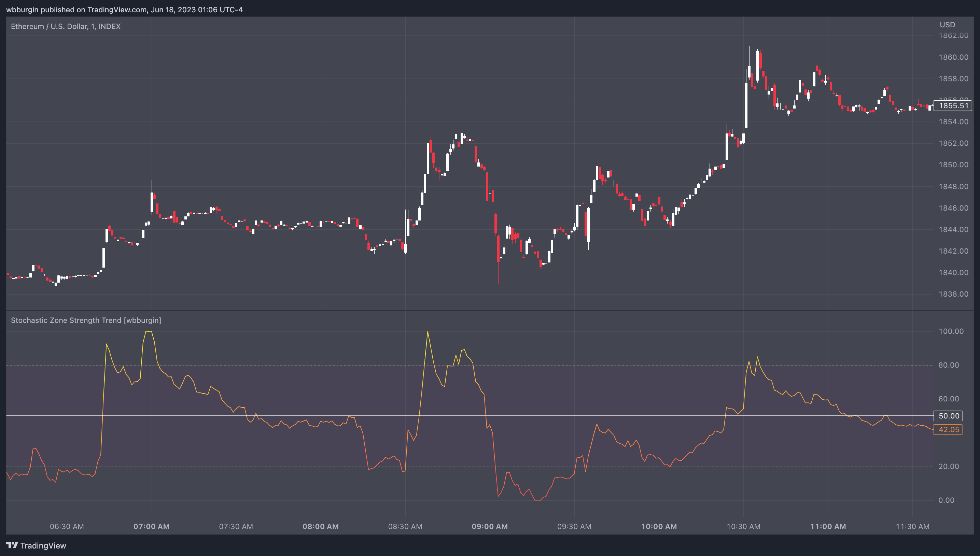Click the indicator value label 42.05
Image resolution: width=980 pixels, height=556 pixels.
coord(948,430)
